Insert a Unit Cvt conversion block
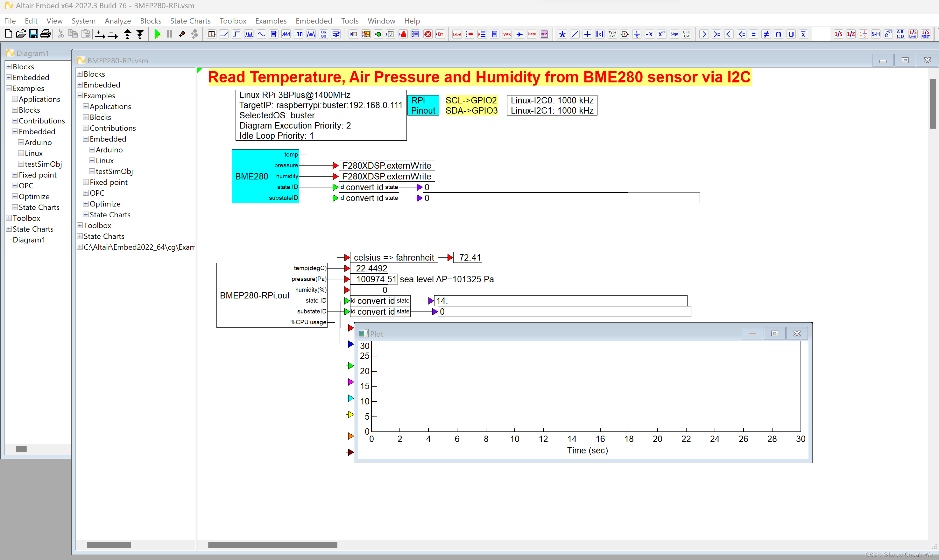The image size is (939, 560). pos(687,34)
